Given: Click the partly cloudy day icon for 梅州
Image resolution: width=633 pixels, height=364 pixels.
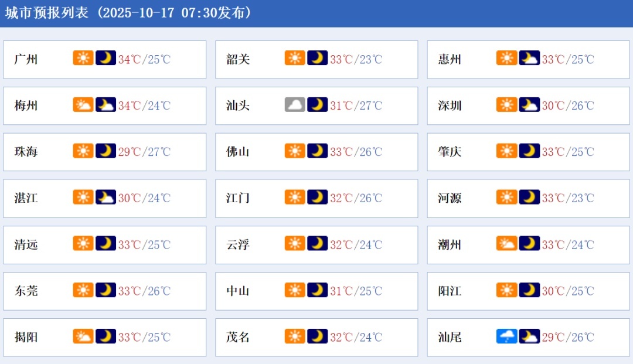Looking at the screenshot, I should pos(83,105).
